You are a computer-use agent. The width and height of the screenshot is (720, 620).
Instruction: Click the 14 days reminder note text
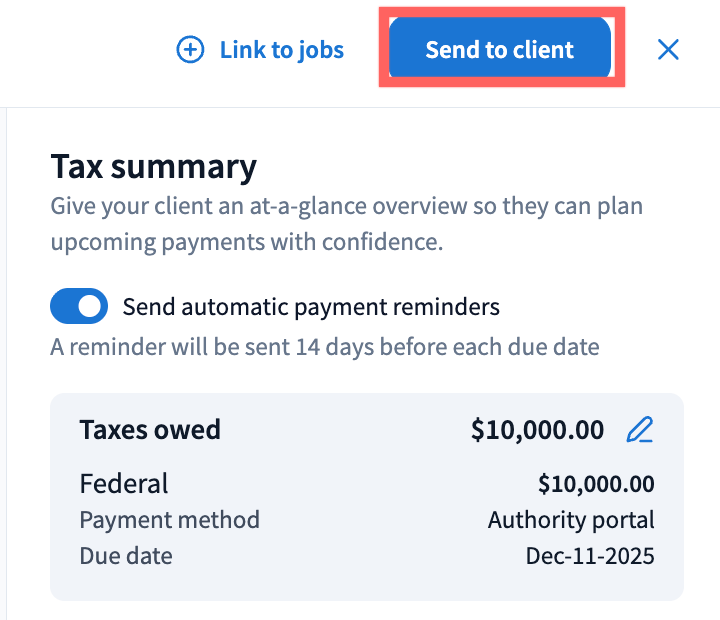coord(324,348)
